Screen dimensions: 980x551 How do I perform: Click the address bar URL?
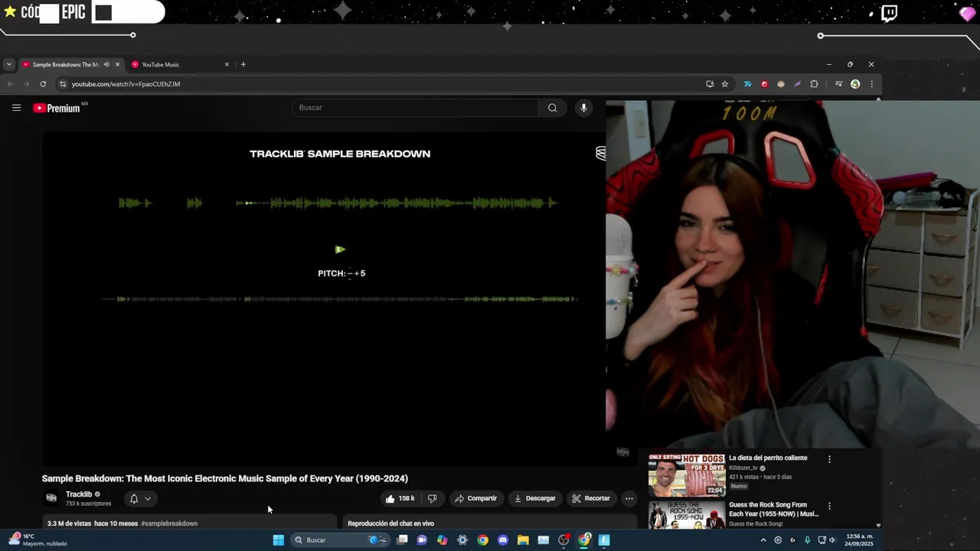(126, 84)
